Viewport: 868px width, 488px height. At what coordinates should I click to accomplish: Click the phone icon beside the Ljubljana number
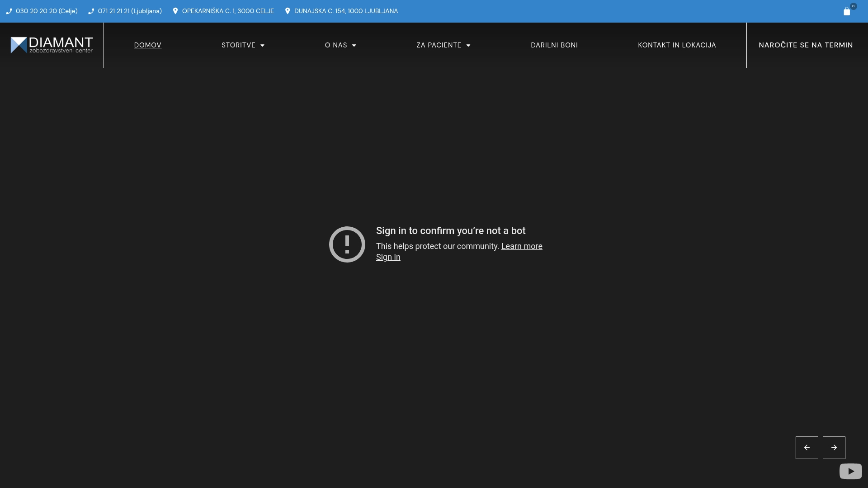[x=90, y=11]
